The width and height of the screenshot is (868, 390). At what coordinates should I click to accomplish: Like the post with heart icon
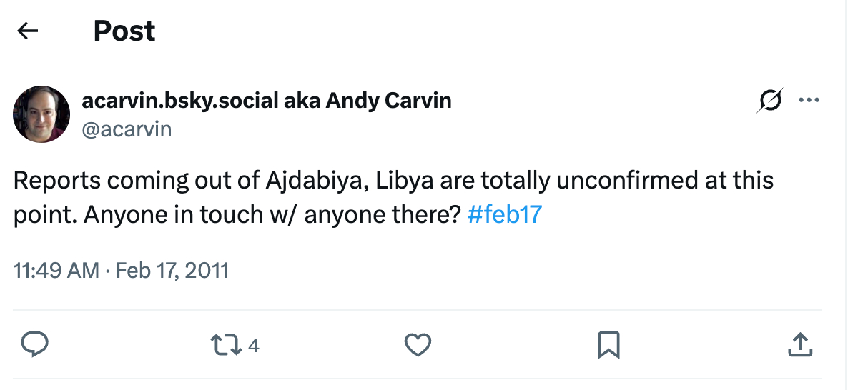(x=418, y=346)
